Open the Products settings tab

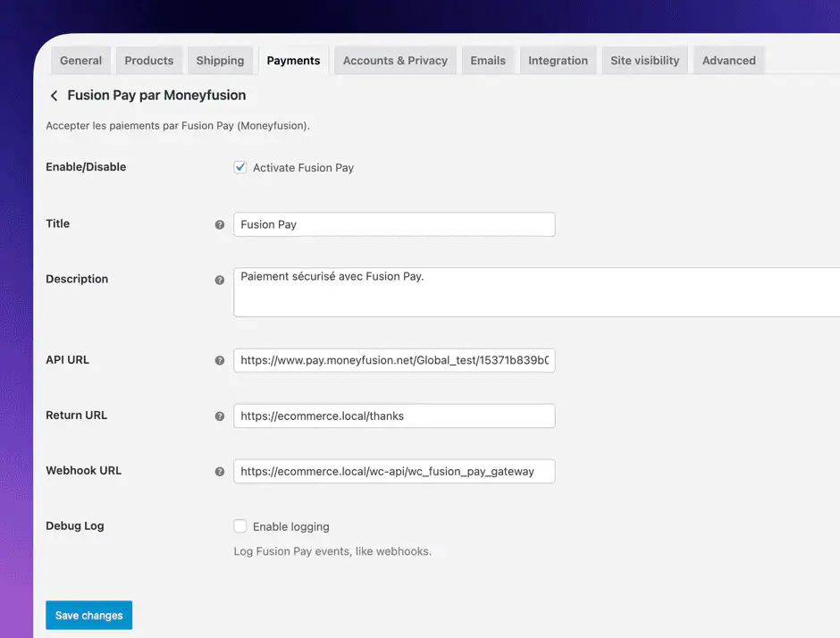point(148,60)
